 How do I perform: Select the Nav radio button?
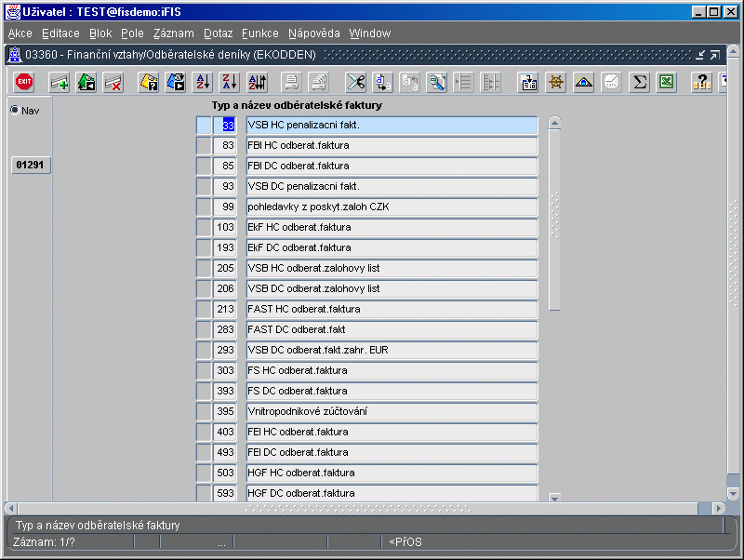(x=15, y=111)
